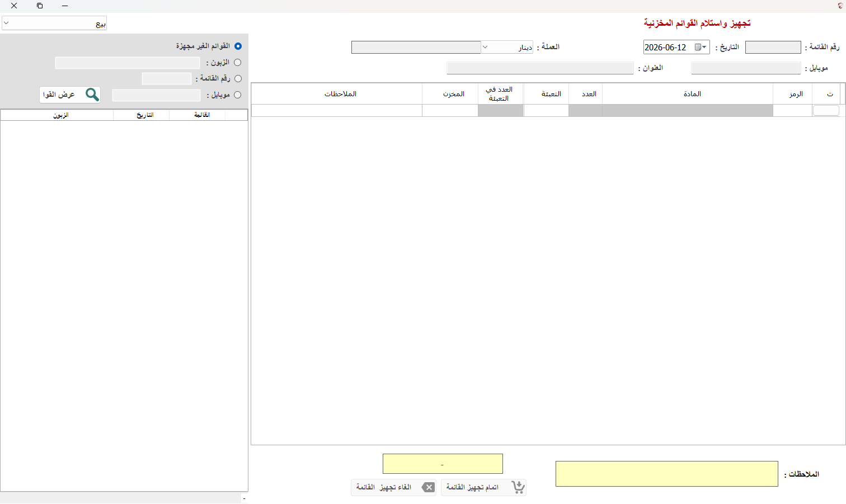
Task: Click the X icon on cancel preparation button
Action: click(428, 487)
